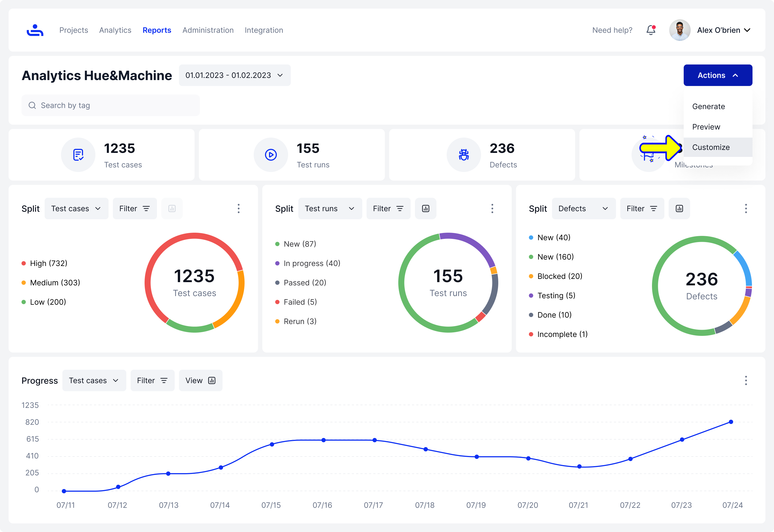Click the Test runs play icon
This screenshot has height=532, width=774.
[271, 155]
